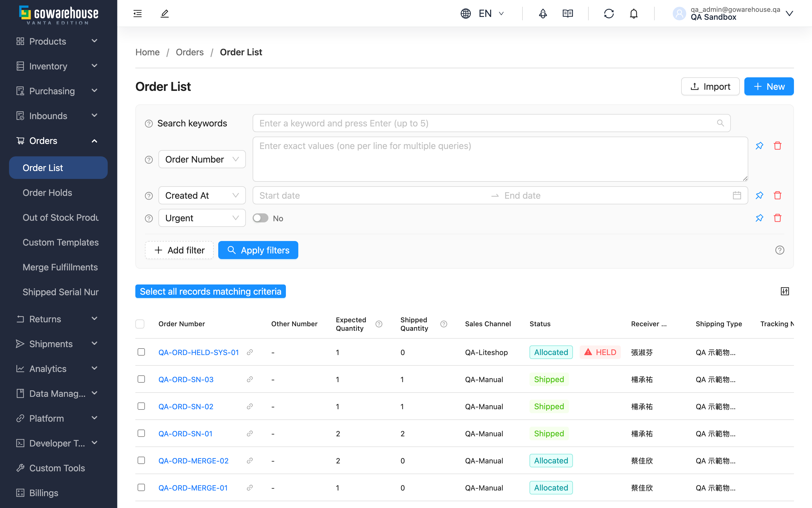Click Shipped Quantity help icon

coord(443,324)
